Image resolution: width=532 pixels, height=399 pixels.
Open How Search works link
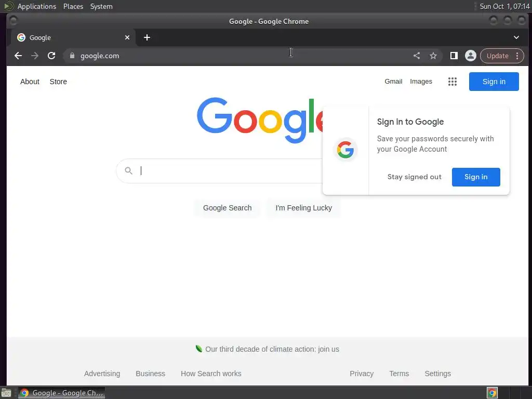(211, 374)
